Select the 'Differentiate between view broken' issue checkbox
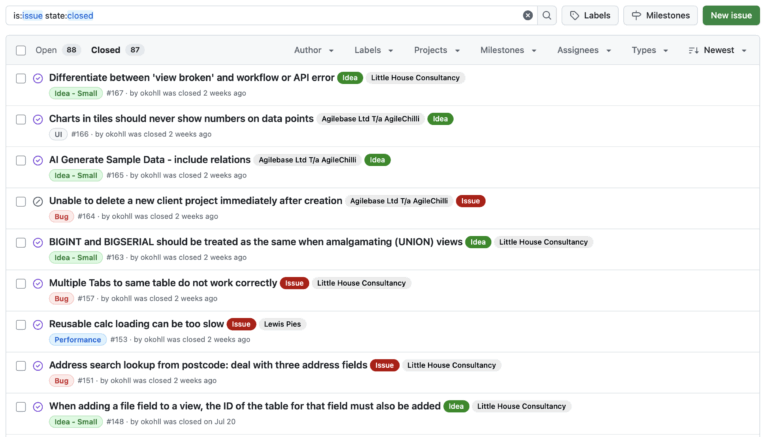768x437 pixels. pos(21,78)
